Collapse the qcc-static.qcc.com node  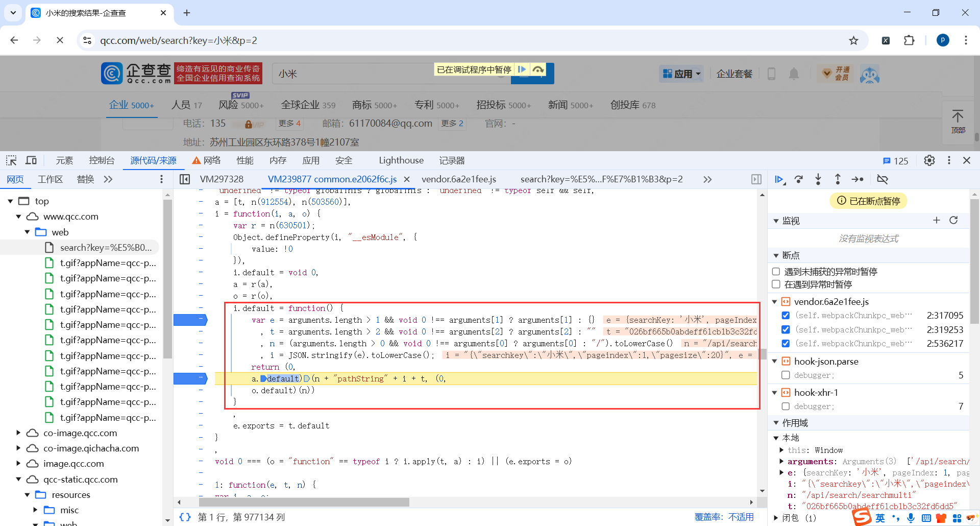tap(18, 480)
